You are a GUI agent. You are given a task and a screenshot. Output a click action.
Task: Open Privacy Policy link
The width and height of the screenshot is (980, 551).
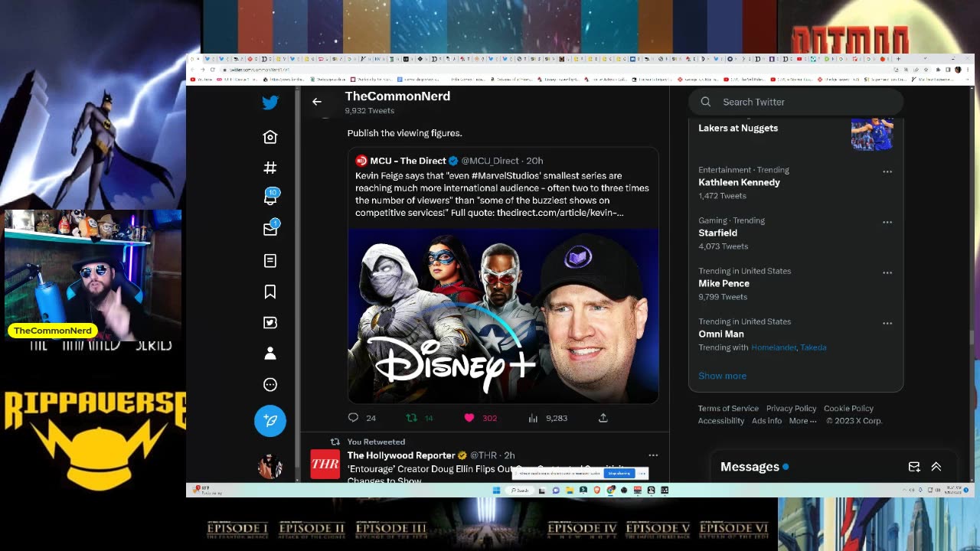(x=791, y=409)
